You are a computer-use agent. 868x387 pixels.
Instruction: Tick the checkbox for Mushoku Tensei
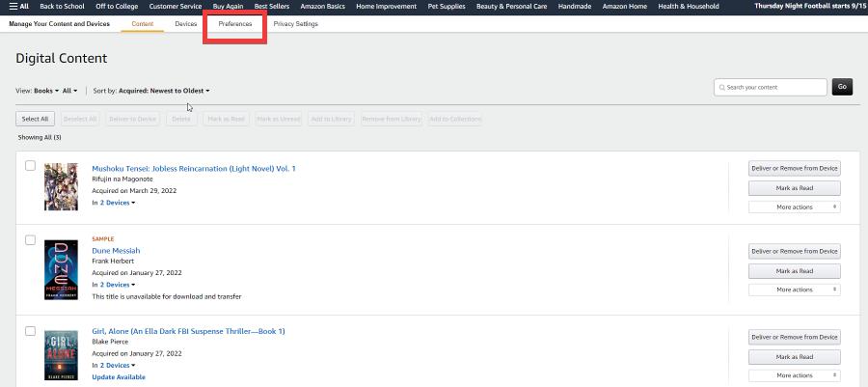pos(31,166)
